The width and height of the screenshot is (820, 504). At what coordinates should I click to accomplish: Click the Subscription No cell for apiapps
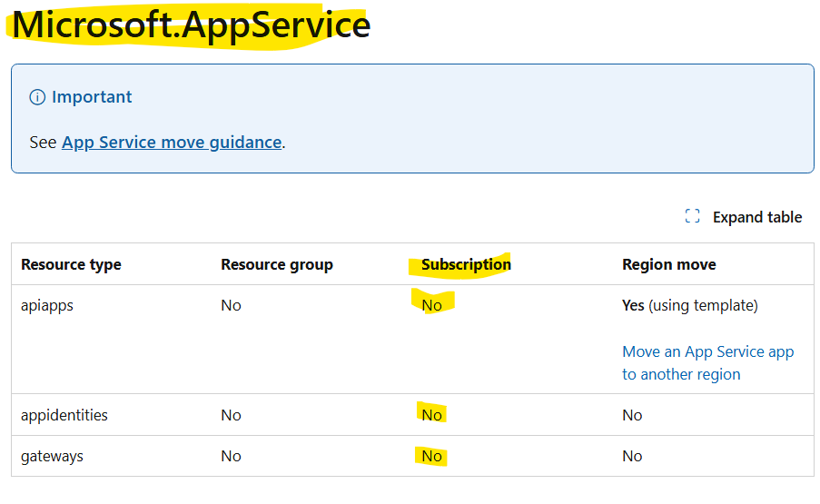click(x=431, y=305)
